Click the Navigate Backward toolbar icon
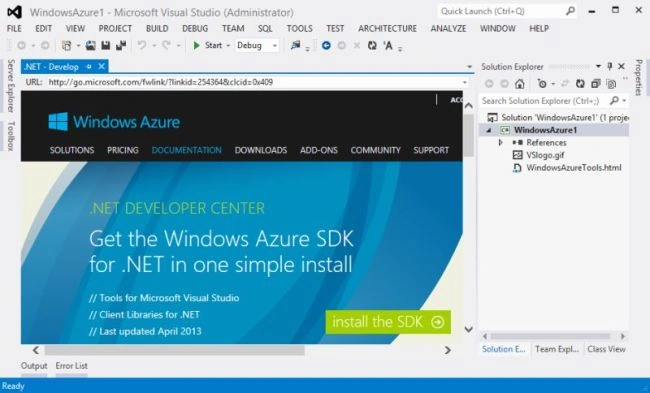Viewport: 650px width, 393px height. (21, 45)
